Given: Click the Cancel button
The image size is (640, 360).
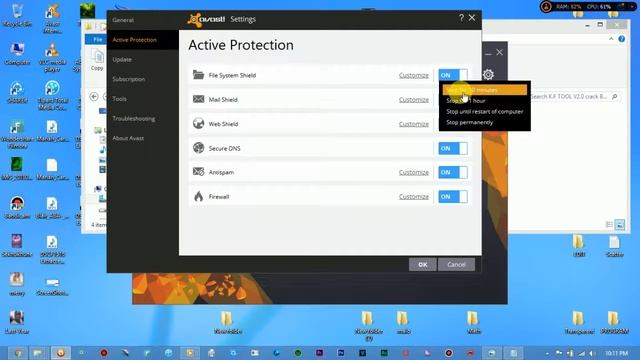Looking at the screenshot, I should pos(456,264).
